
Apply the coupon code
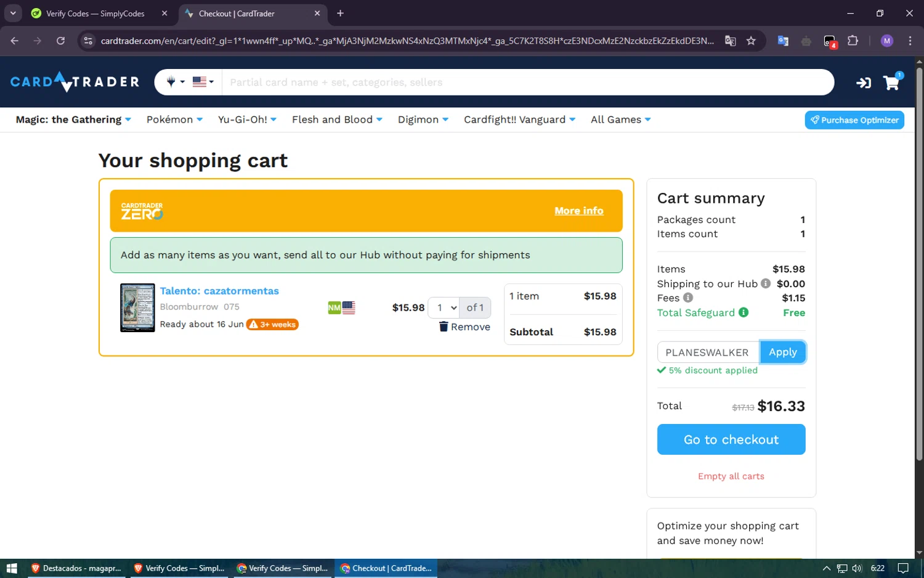pyautogui.click(x=782, y=352)
